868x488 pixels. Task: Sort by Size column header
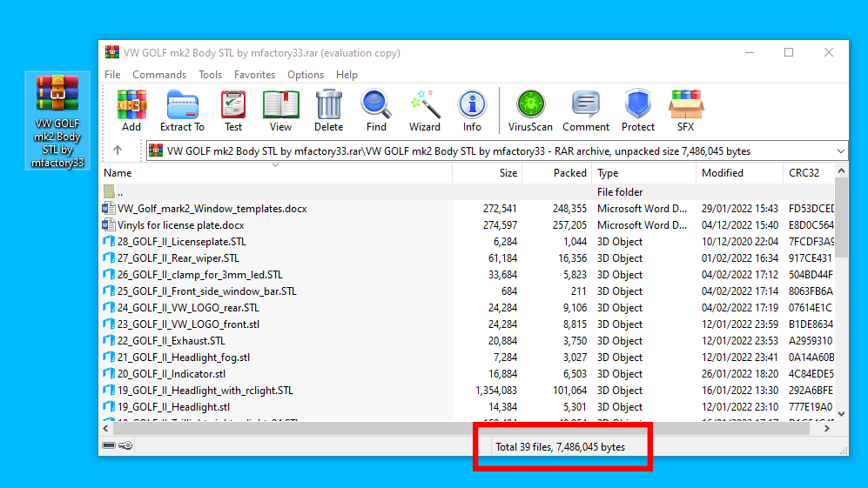[x=488, y=173]
